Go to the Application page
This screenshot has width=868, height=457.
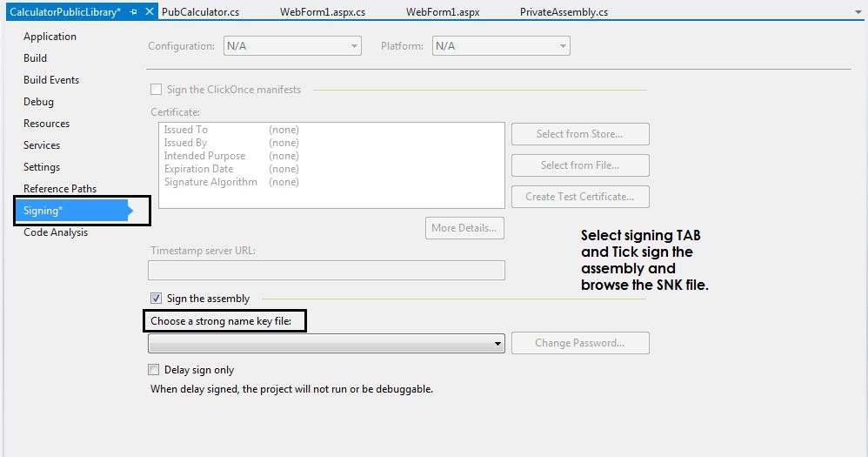coord(50,37)
